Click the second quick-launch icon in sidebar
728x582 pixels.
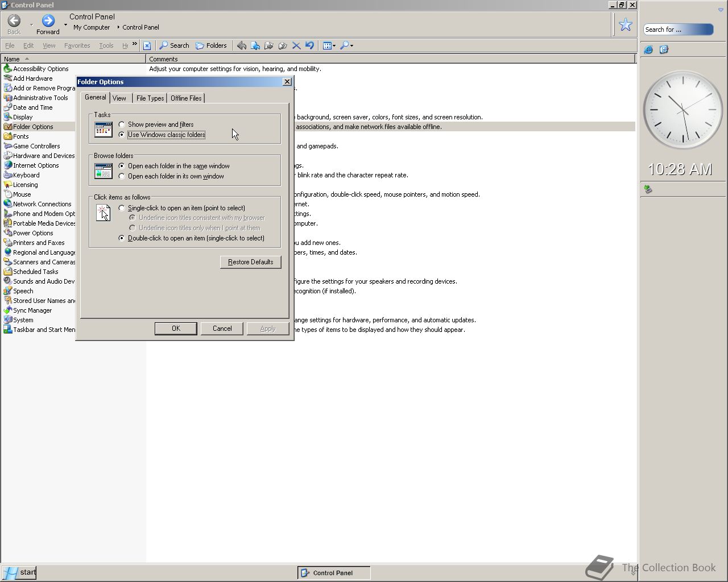[x=664, y=50]
